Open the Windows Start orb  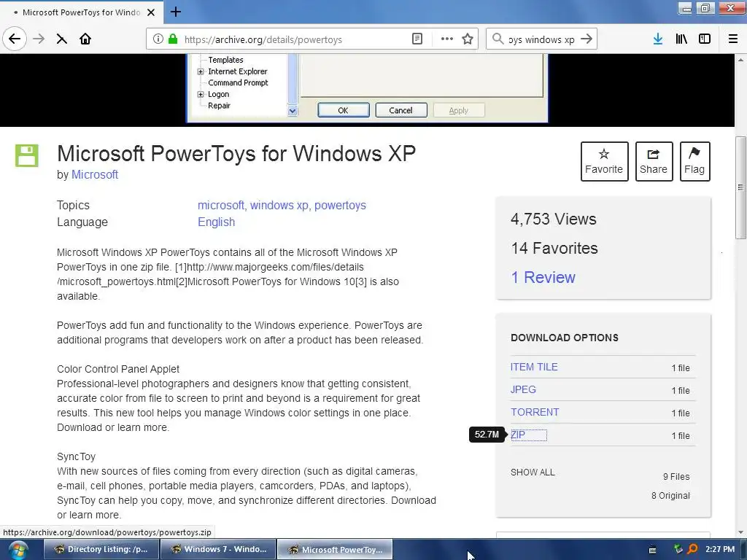coord(18,550)
